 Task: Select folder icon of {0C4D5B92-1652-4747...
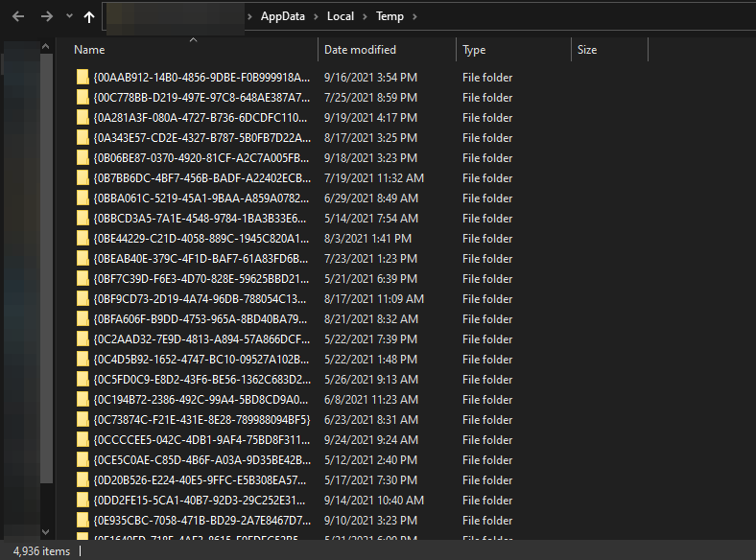coord(83,359)
